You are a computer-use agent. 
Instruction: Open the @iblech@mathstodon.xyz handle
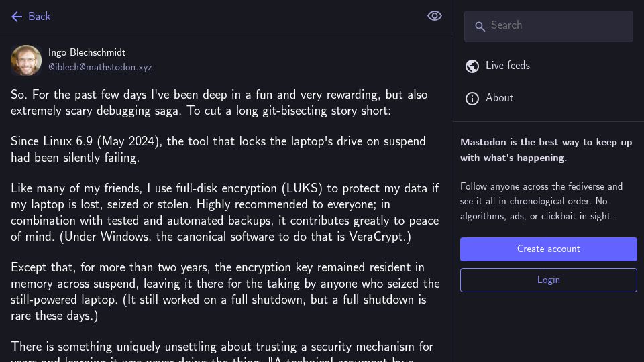[x=100, y=67]
